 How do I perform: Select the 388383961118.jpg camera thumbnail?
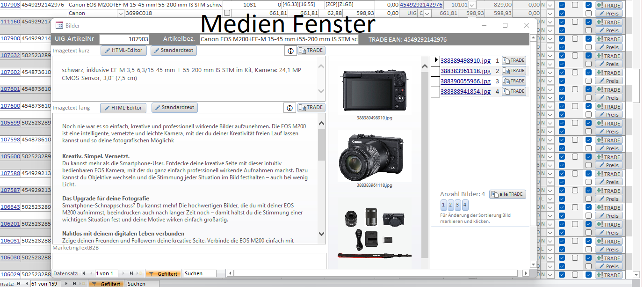(x=374, y=157)
